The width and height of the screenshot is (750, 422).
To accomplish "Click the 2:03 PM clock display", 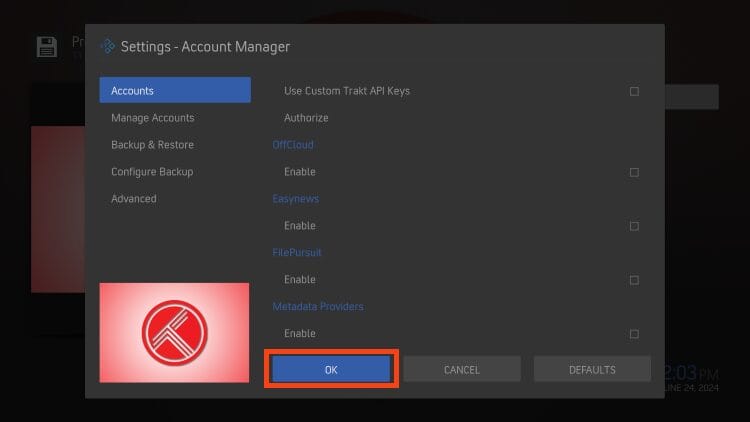I will [692, 373].
